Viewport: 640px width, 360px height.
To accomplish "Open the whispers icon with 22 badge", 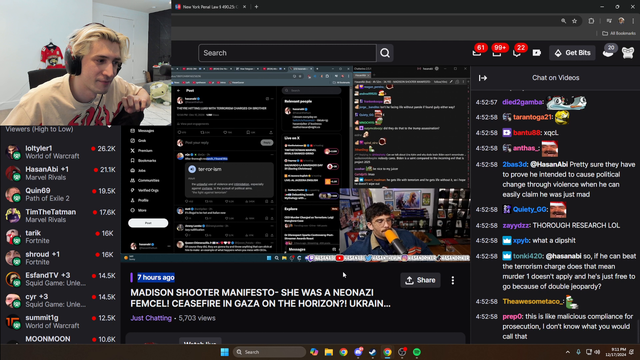I will [517, 53].
